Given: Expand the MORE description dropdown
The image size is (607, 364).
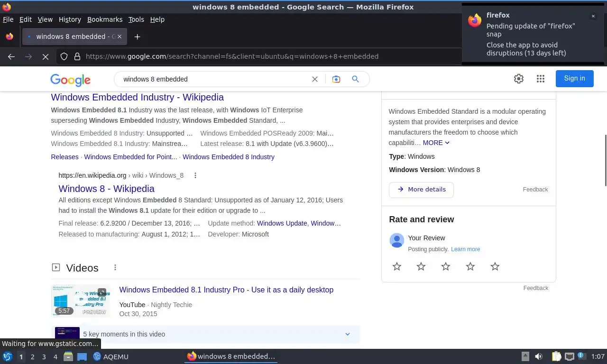Looking at the screenshot, I should coord(436,143).
